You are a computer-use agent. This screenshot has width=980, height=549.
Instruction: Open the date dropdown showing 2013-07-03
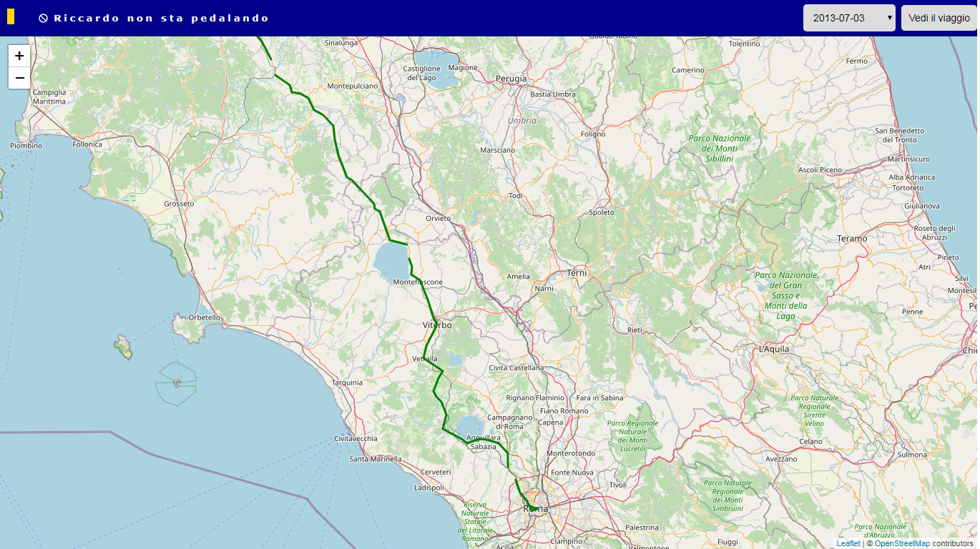point(849,18)
